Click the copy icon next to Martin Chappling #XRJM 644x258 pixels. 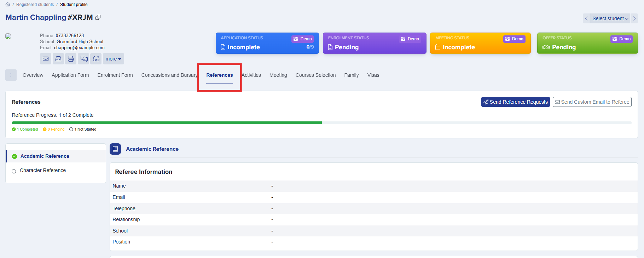click(98, 17)
